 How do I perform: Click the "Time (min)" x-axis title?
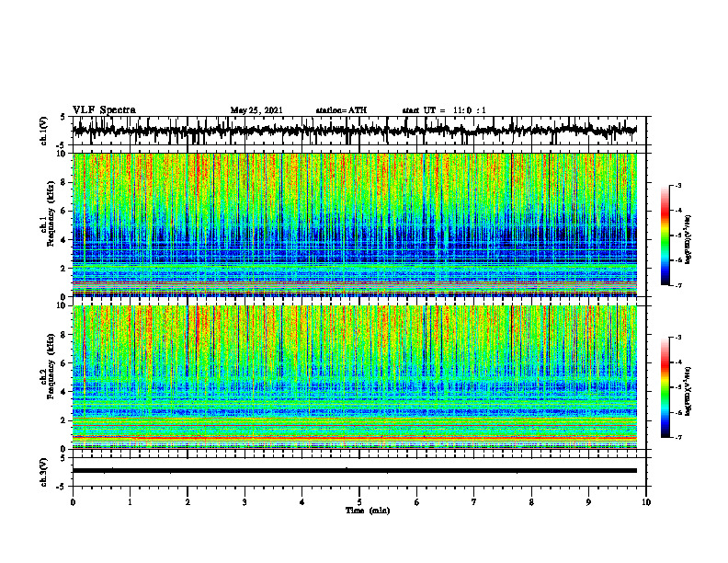click(368, 511)
